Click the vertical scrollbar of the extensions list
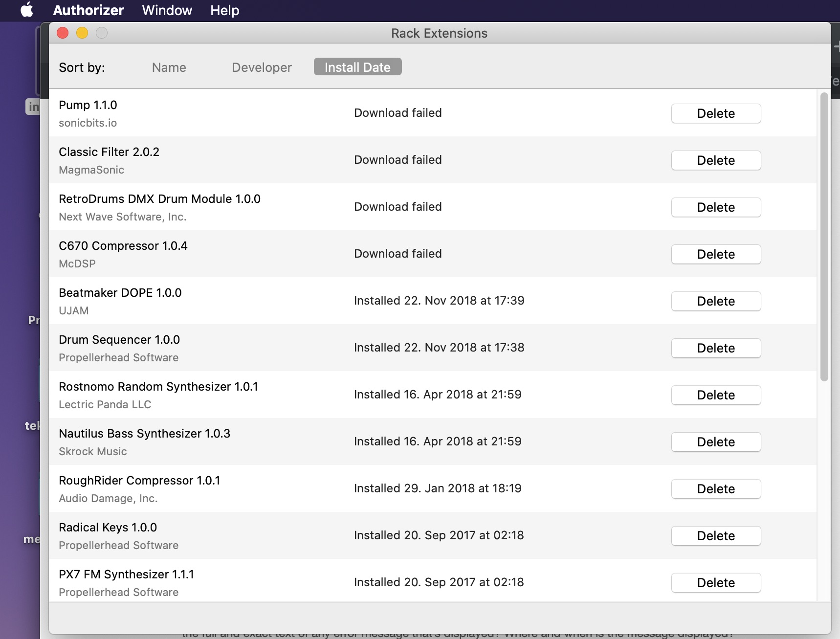 coord(824,237)
